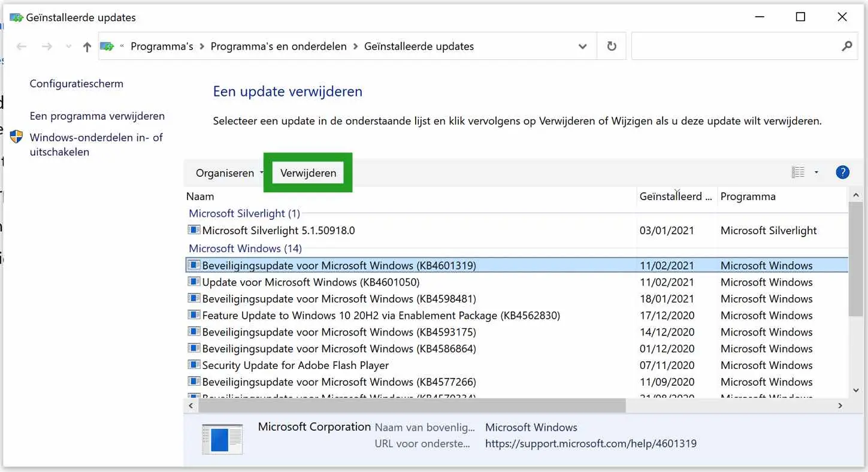Click the address bar location icon
Screen dimensions: 868x472
tap(107, 47)
